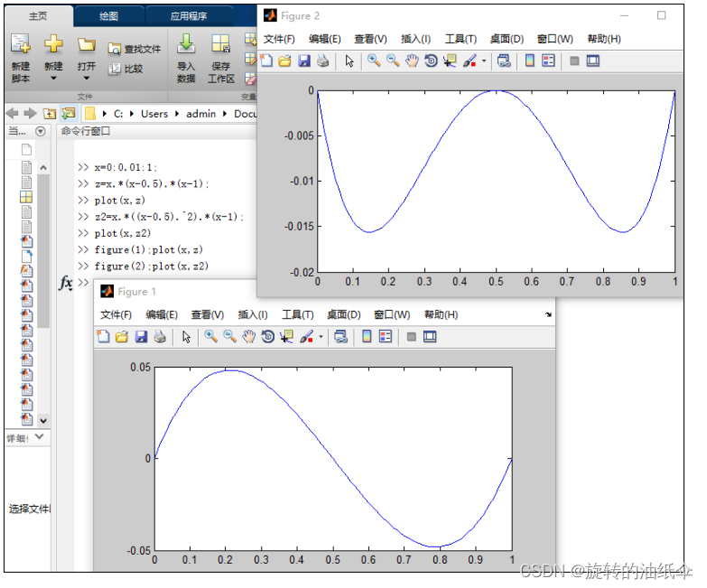The width and height of the screenshot is (707, 588).
Task: Toggle Data Cursor tool in Figure 2
Action: pos(450,61)
